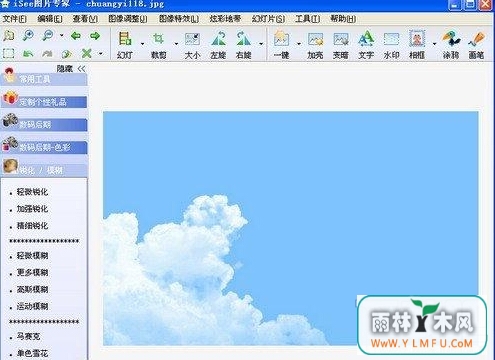
Task: Apply 更多模糊 effect
Action: tap(32, 272)
